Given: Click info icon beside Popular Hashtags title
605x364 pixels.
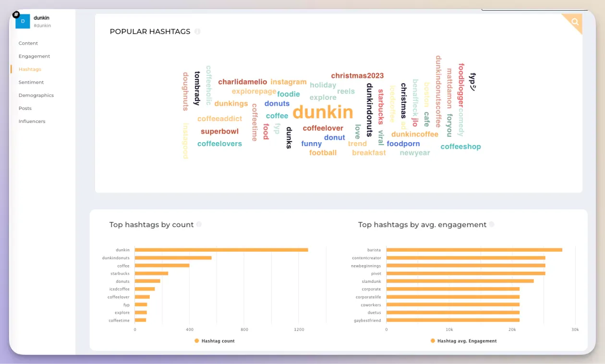Looking at the screenshot, I should [197, 32].
